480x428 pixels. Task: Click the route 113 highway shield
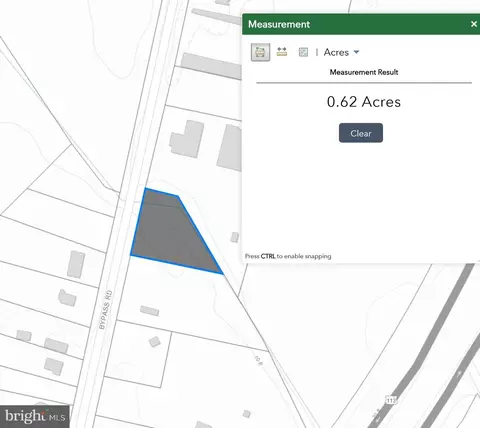(x=391, y=400)
